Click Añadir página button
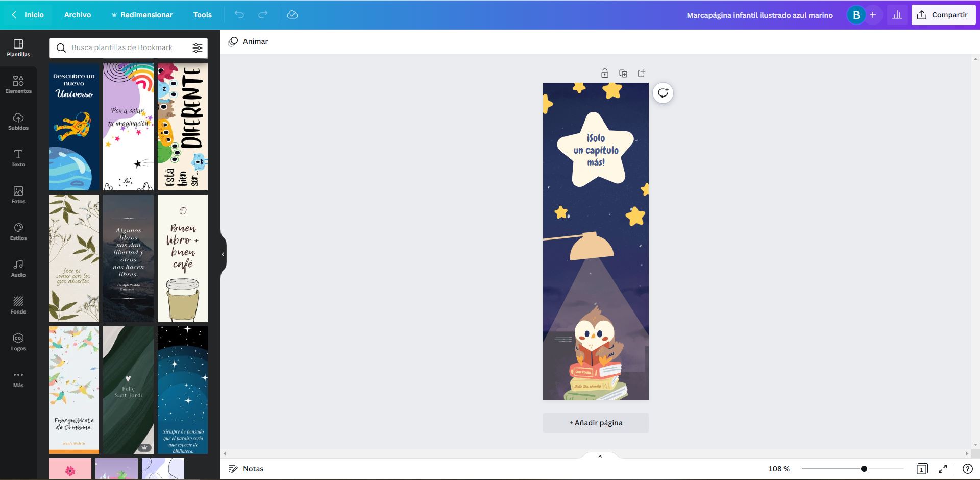The width and height of the screenshot is (980, 480). tap(596, 423)
